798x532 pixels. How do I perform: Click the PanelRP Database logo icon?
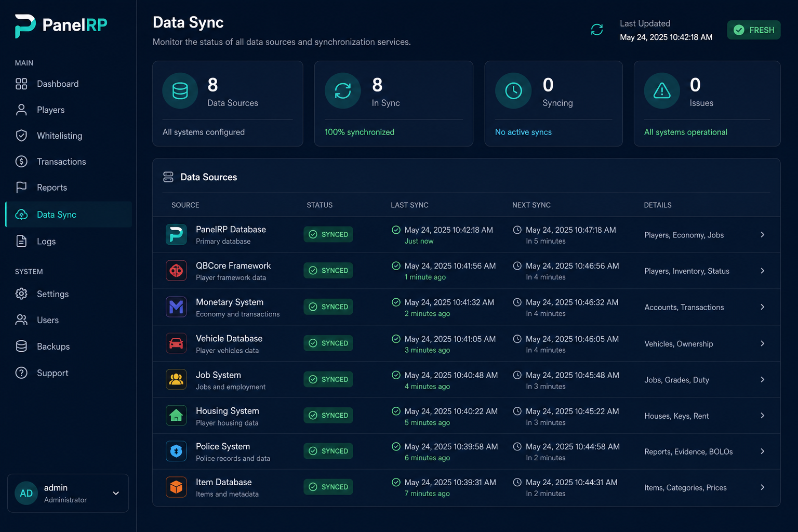click(176, 234)
